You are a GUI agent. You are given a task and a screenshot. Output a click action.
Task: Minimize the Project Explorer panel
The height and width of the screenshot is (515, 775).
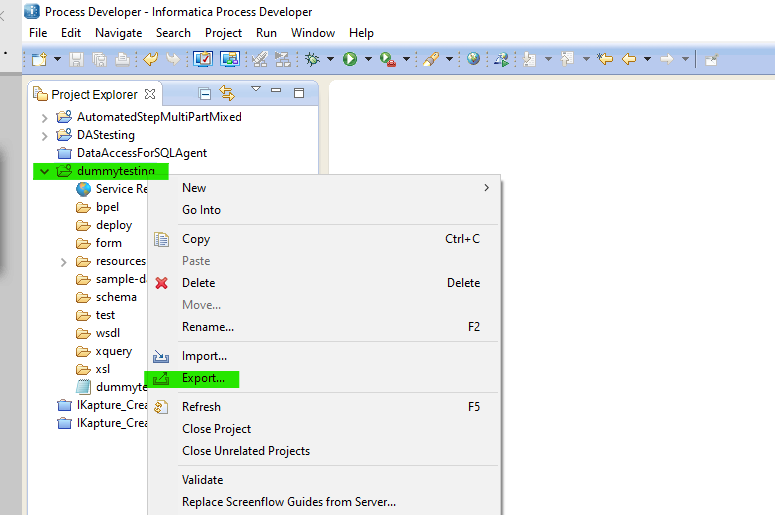(x=276, y=90)
